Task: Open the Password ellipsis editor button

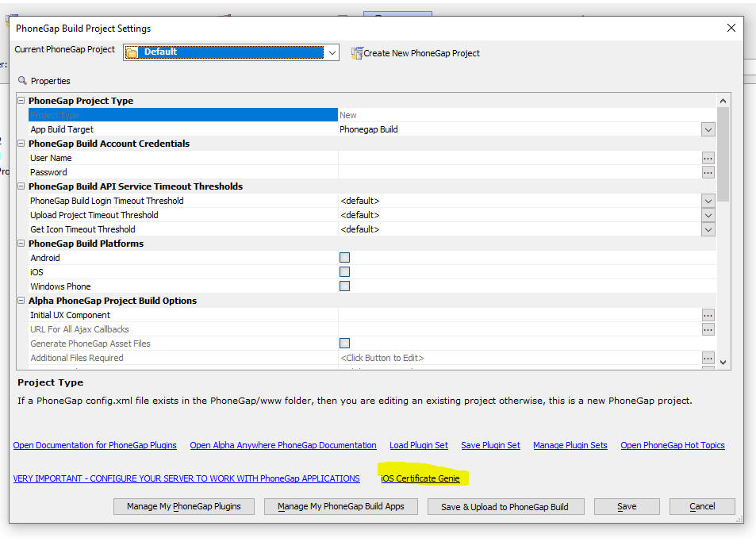Action: 708,173
